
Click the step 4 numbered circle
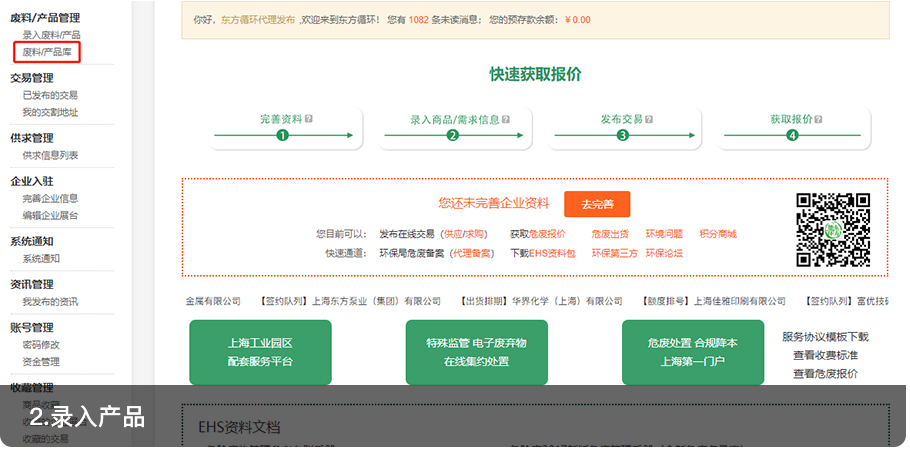(793, 136)
